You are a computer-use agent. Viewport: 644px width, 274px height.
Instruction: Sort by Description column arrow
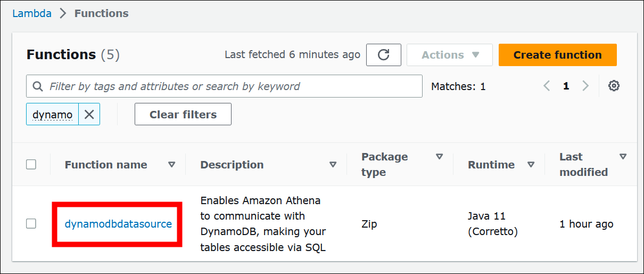click(x=333, y=165)
